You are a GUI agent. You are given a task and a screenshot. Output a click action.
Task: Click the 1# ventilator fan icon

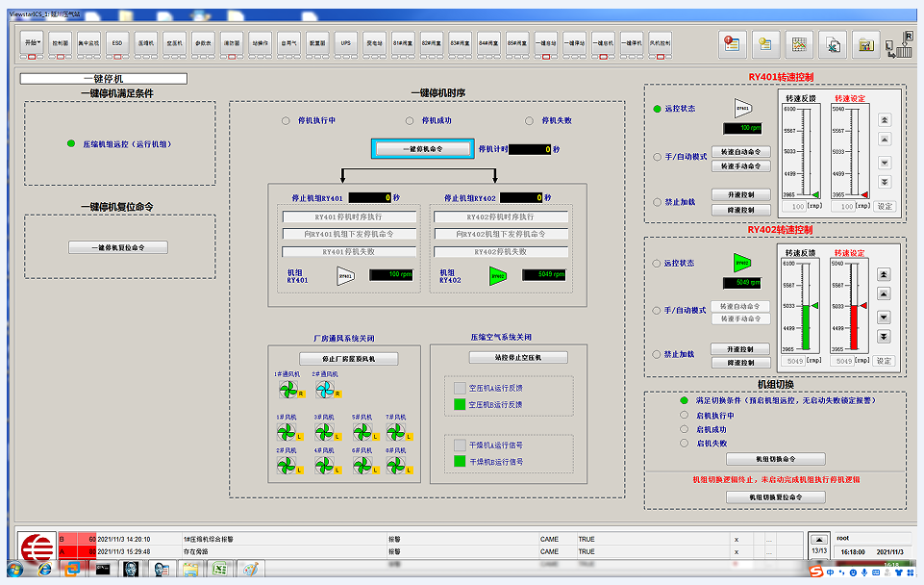tap(287, 390)
